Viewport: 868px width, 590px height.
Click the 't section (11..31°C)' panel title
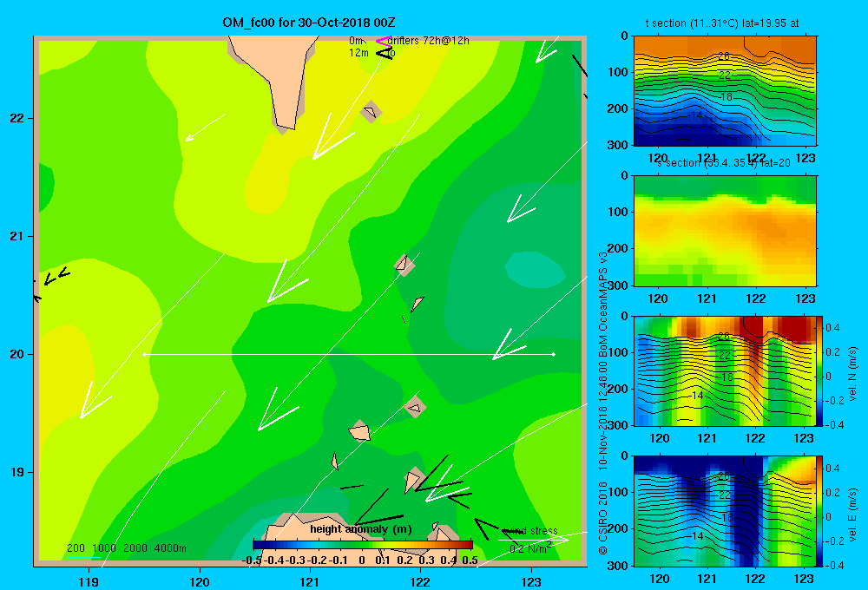tap(722, 23)
